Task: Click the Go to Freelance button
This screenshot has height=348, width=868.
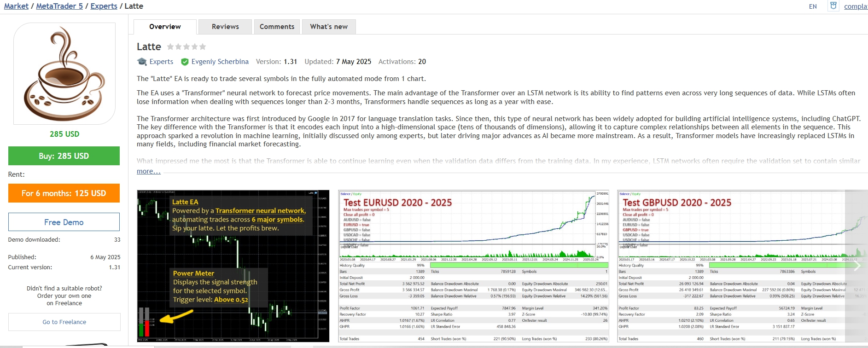Action: [x=64, y=322]
